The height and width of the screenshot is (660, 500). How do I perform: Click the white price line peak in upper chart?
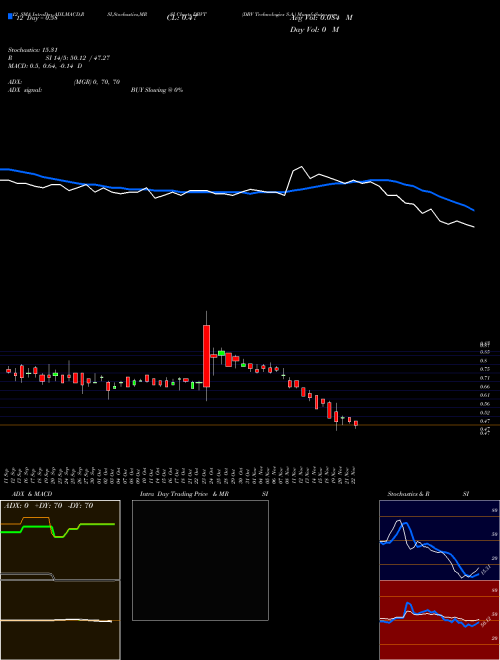(301, 167)
